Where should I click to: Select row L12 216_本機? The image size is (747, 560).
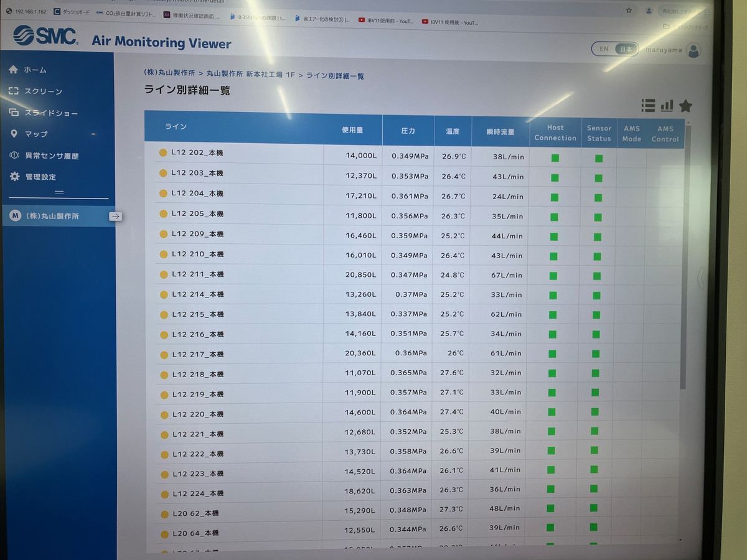coord(418,334)
